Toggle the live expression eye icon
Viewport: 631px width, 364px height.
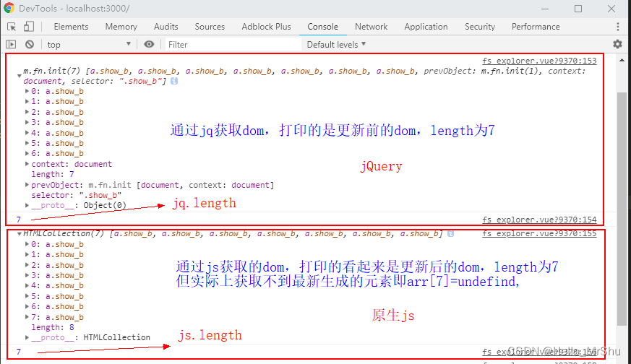[149, 44]
